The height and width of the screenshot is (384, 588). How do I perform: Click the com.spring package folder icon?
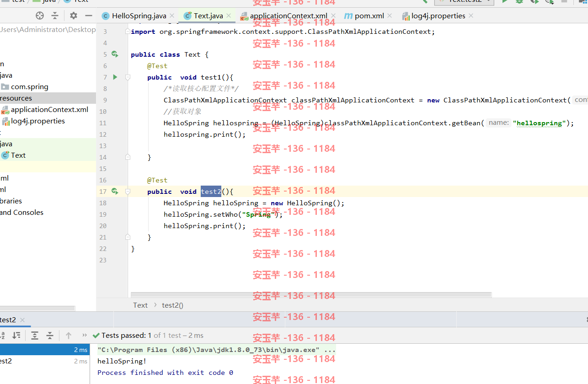[x=5, y=87]
